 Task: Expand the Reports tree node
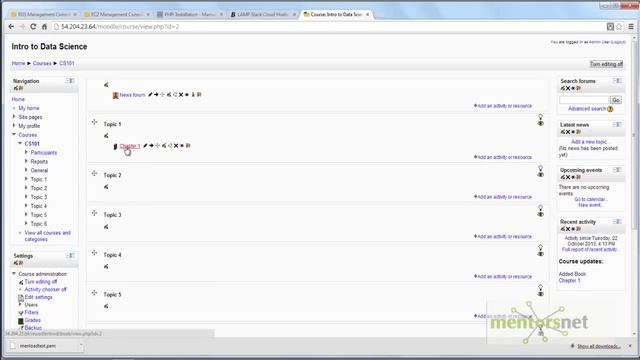(26, 161)
